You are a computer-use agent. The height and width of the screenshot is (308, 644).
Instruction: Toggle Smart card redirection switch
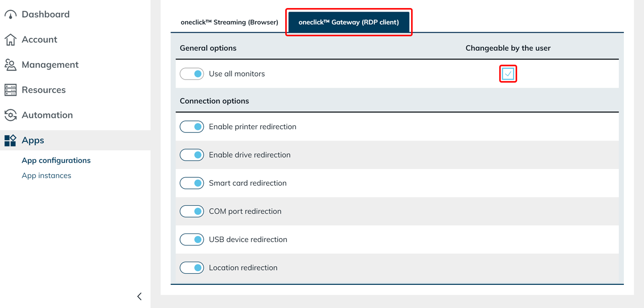click(x=192, y=183)
